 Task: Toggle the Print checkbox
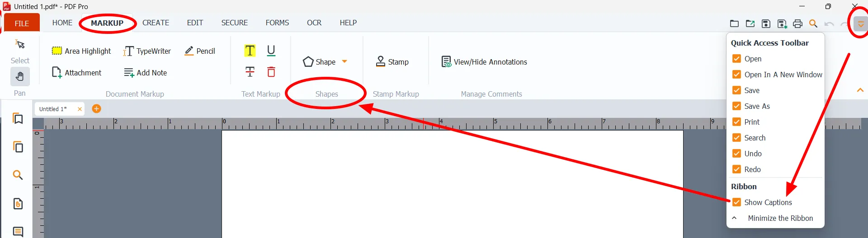[736, 122]
